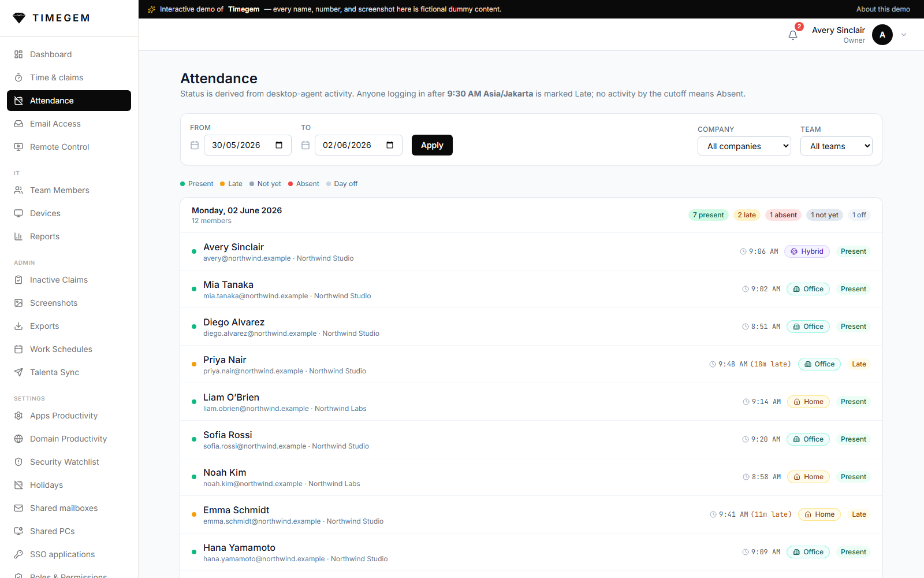This screenshot has width=924, height=578.
Task: Open the About this demo link
Action: click(x=883, y=9)
